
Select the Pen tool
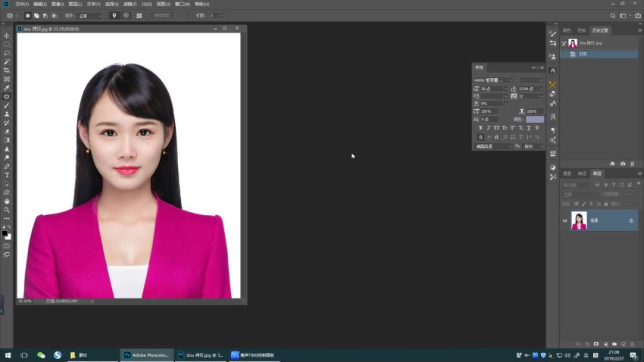click(7, 167)
